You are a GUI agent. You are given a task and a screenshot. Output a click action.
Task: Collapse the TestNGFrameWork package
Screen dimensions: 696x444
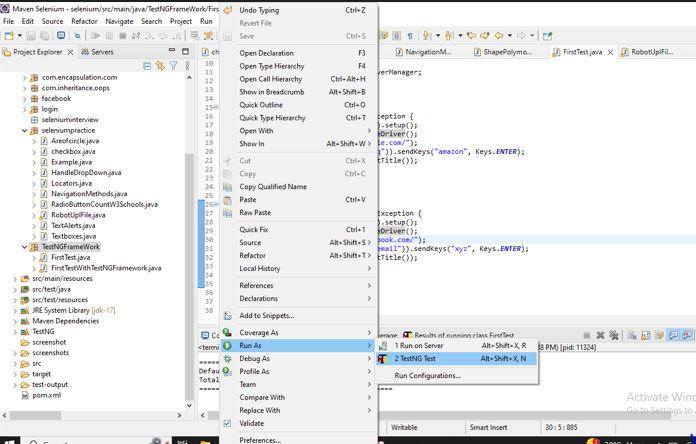coord(24,247)
